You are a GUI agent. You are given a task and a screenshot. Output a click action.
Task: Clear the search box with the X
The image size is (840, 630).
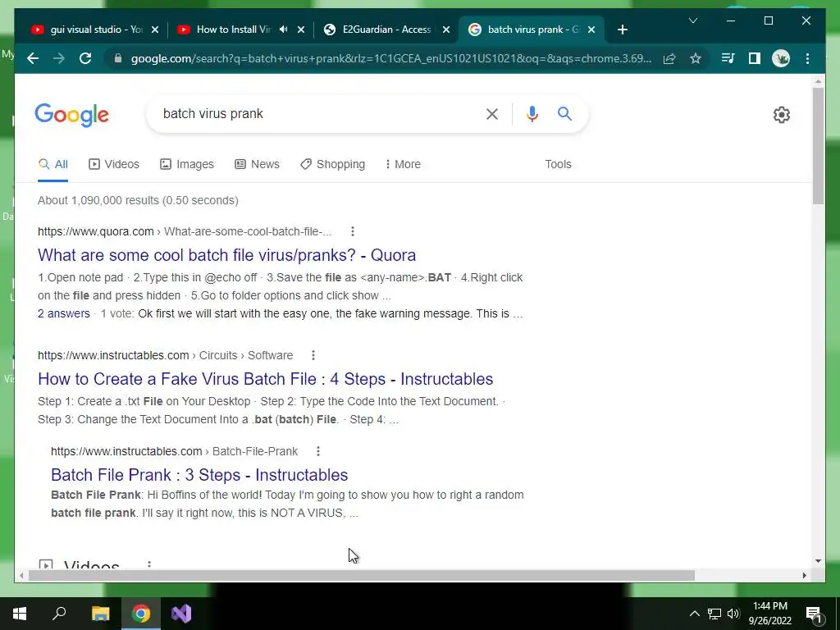(492, 113)
